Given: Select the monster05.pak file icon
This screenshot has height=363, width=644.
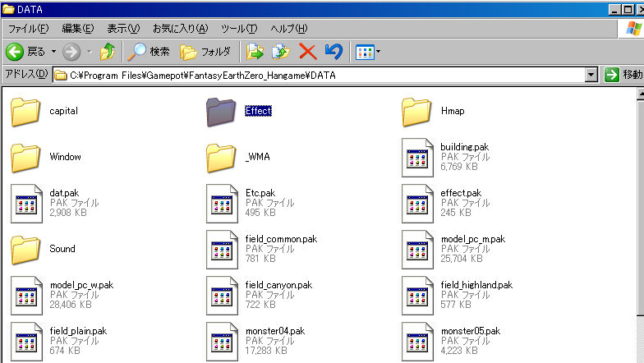Looking at the screenshot, I should tap(417, 342).
